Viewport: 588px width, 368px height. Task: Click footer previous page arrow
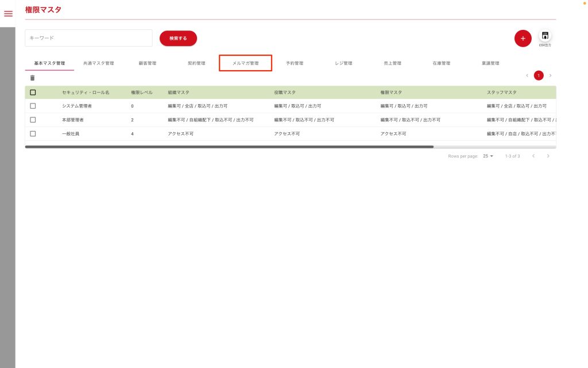coord(533,156)
